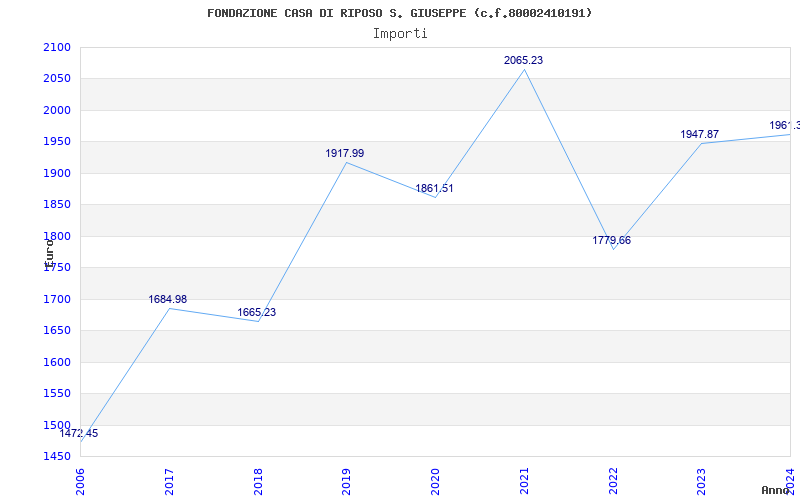The image size is (800, 500).
Task: Click the y-axis value 1950
Action: click(57, 142)
